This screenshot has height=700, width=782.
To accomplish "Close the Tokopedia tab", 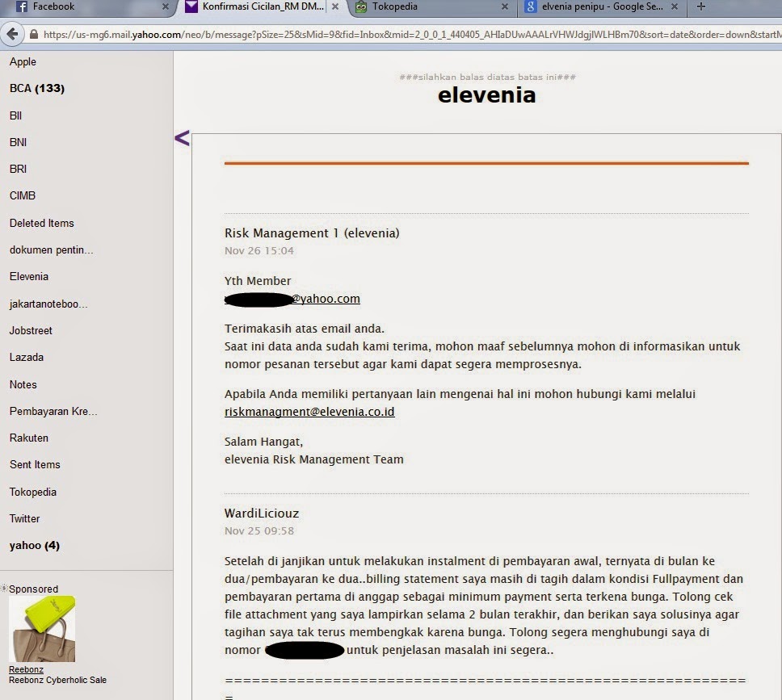I will [505, 6].
